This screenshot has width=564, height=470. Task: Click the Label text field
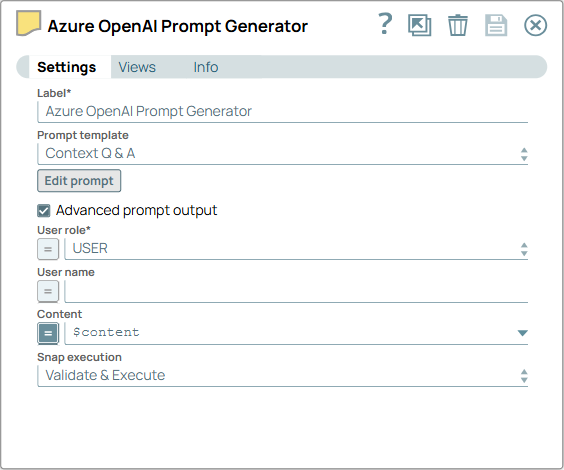point(283,112)
